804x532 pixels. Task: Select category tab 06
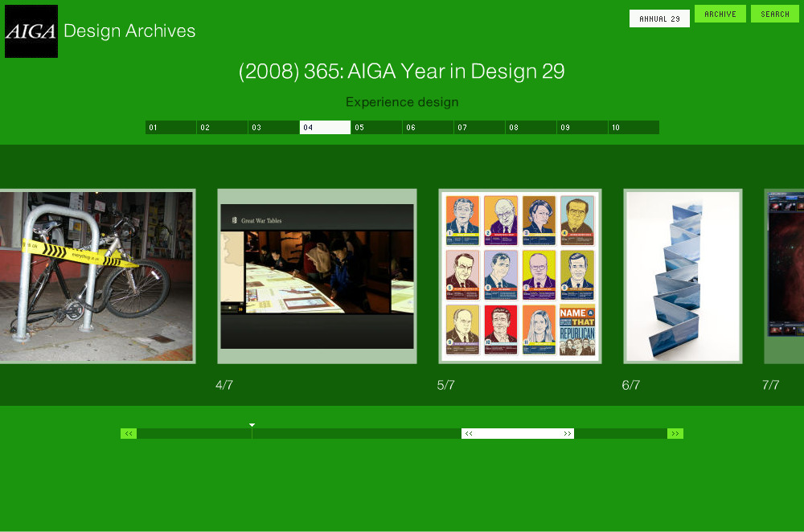429,127
